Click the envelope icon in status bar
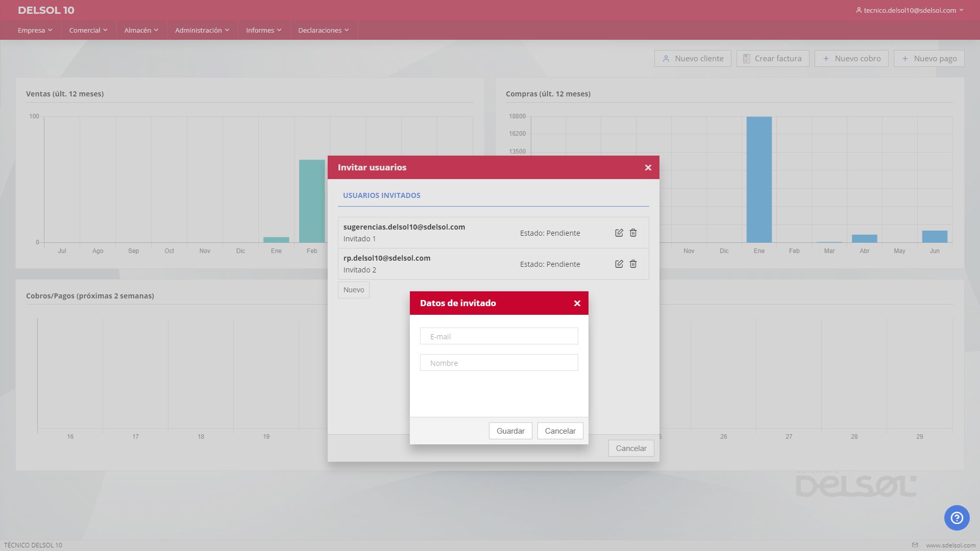The image size is (980, 551). [x=915, y=545]
